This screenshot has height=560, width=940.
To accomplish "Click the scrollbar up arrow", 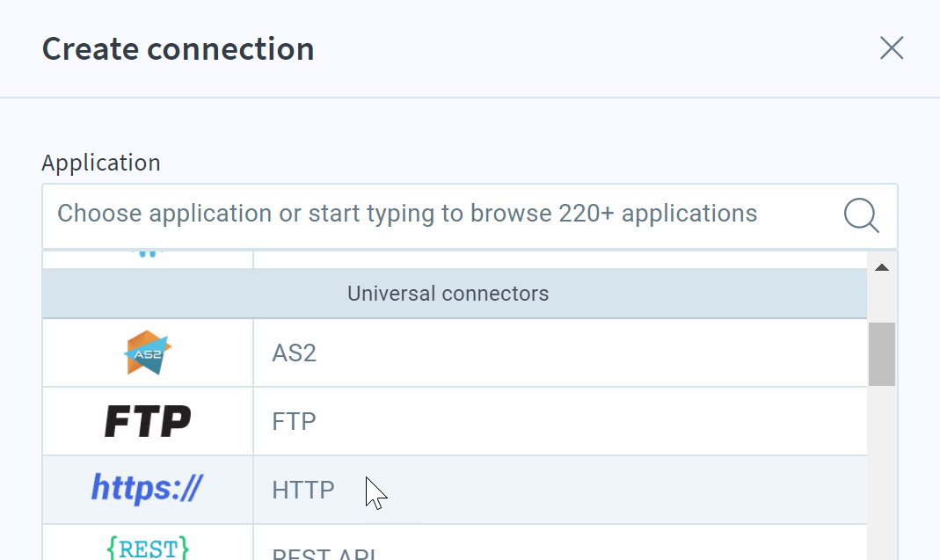I will pyautogui.click(x=882, y=267).
